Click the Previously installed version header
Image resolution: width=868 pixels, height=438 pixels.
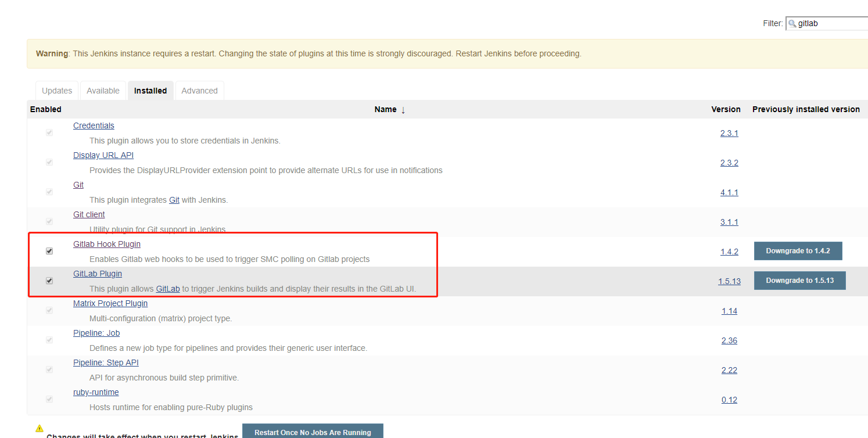click(806, 109)
